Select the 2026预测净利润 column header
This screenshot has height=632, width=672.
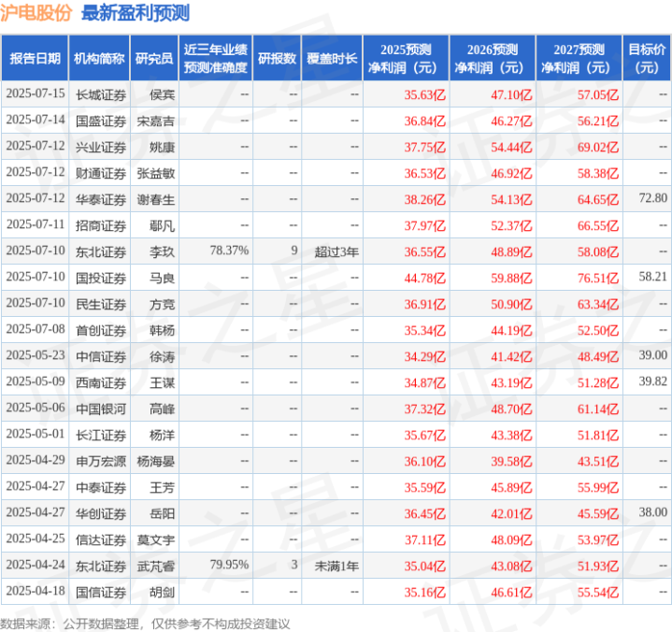coord(493,58)
